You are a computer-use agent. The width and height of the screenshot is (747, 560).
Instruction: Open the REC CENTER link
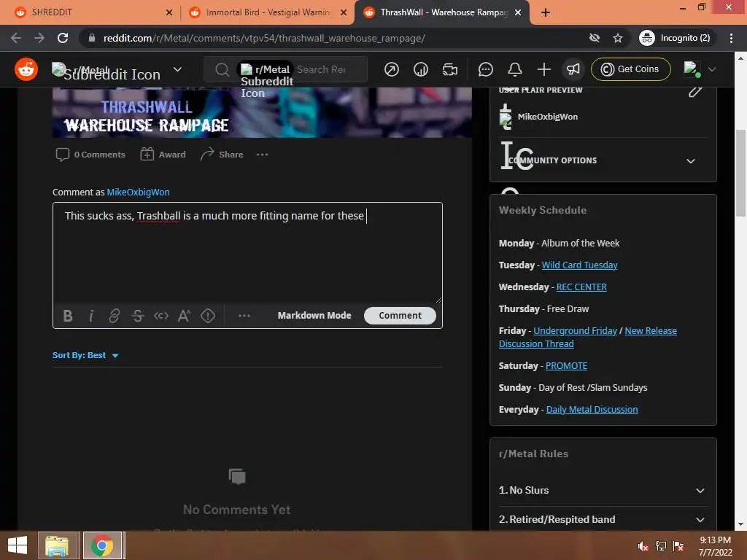581,287
